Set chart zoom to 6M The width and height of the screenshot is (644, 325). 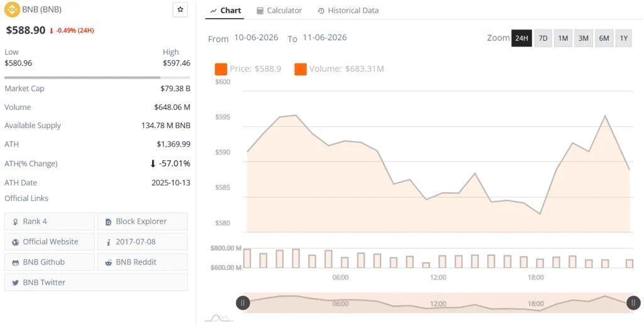tap(604, 38)
